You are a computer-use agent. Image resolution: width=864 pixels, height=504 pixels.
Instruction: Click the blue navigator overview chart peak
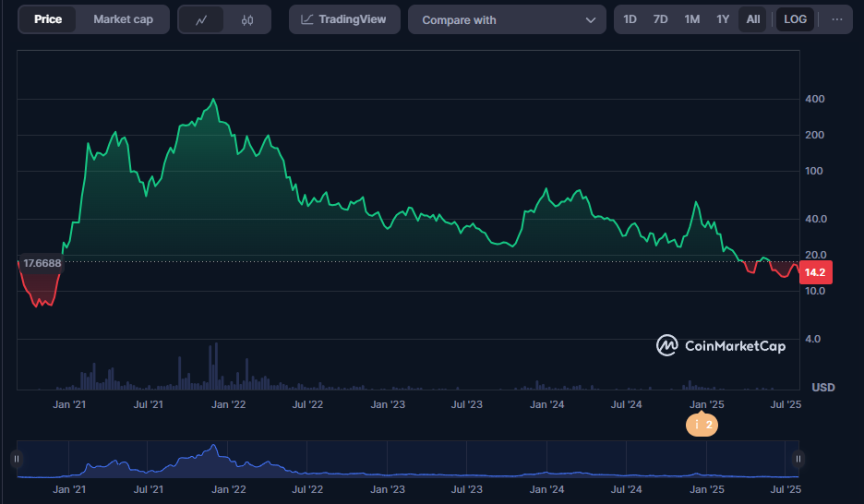(214, 446)
